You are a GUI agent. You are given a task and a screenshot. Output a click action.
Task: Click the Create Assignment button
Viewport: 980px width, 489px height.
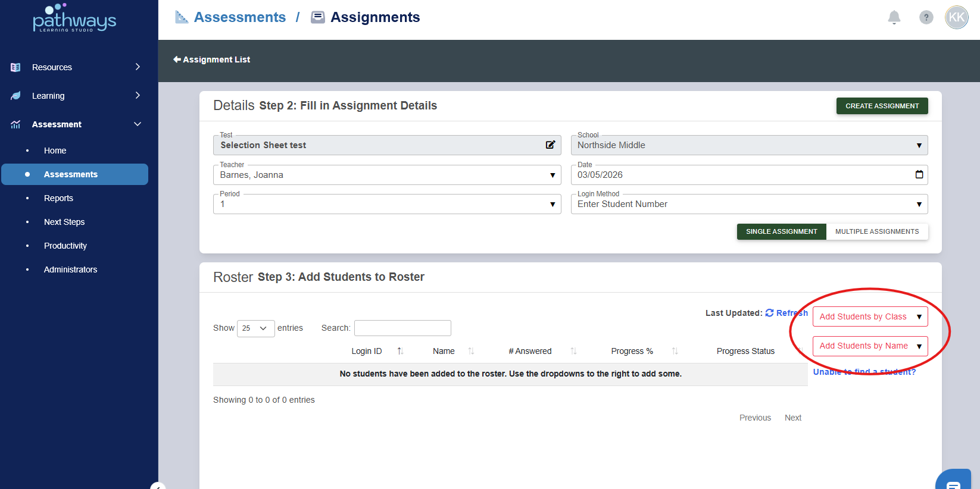pyautogui.click(x=882, y=106)
